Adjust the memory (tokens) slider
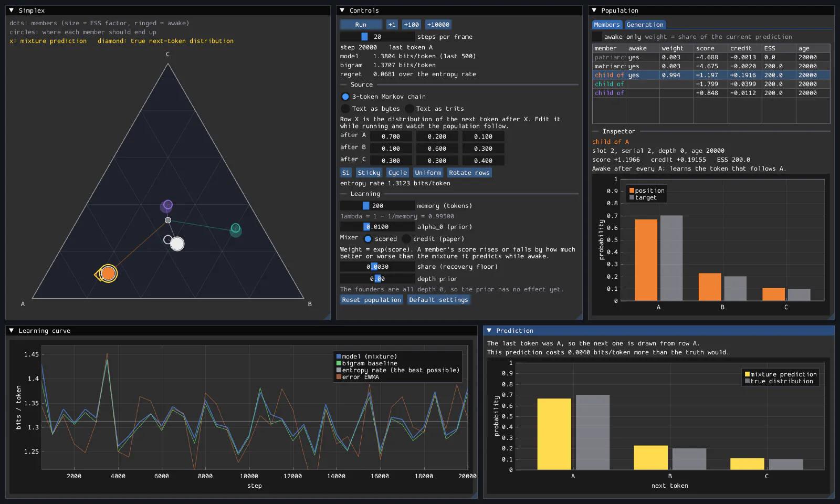840x504 pixels. pyautogui.click(x=377, y=206)
